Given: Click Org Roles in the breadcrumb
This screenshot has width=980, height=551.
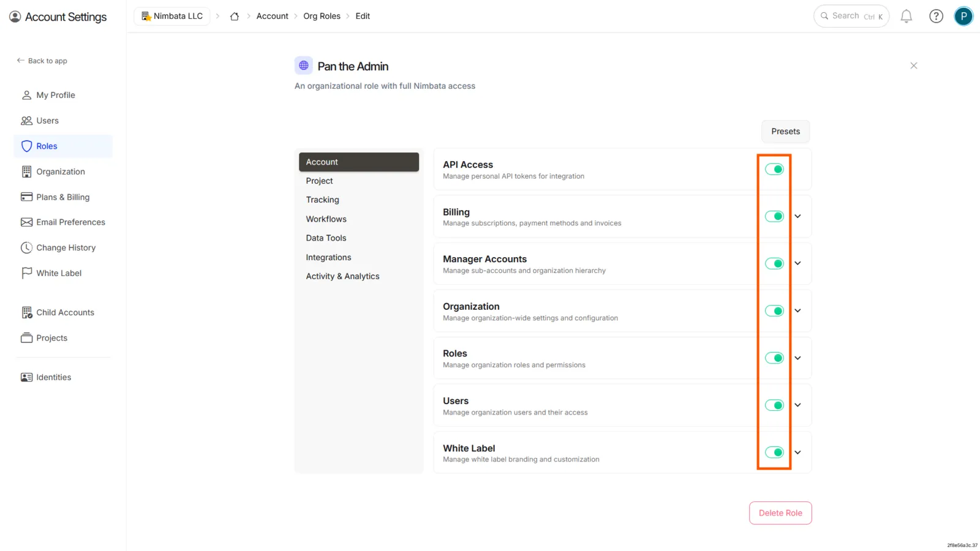Looking at the screenshot, I should pos(322,17).
